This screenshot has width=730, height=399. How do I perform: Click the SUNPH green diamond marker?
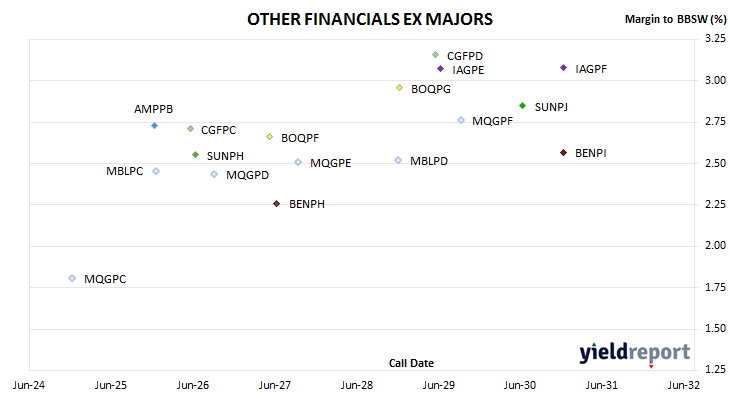pyautogui.click(x=196, y=155)
